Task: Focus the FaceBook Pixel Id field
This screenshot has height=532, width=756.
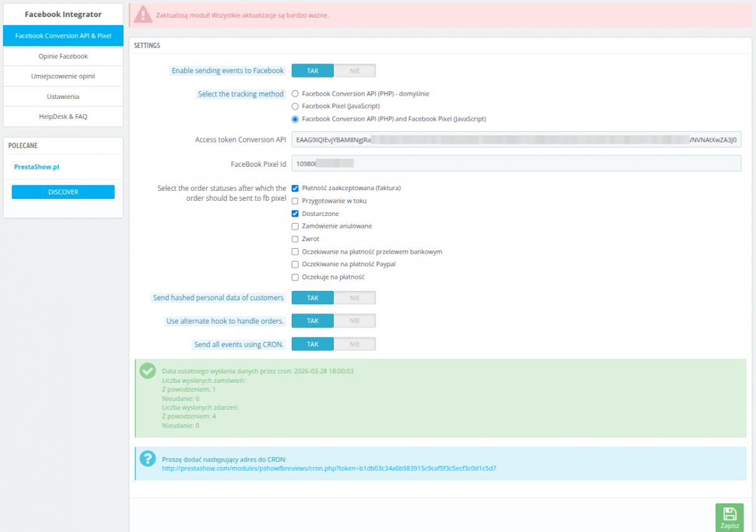Action: coord(515,164)
